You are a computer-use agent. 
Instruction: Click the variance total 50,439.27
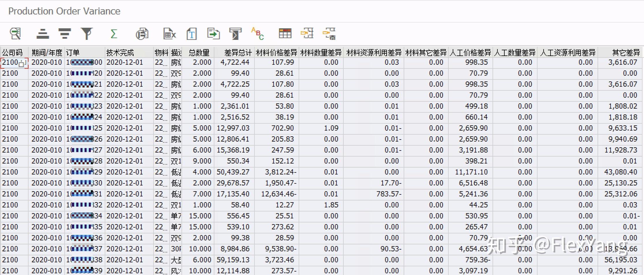pos(234,172)
